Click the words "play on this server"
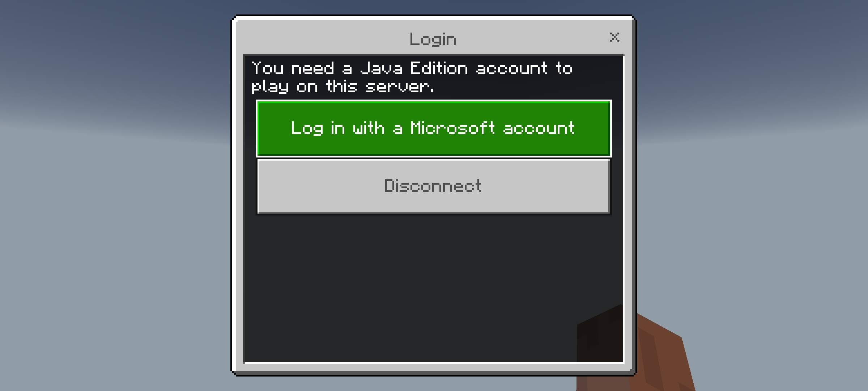 [x=342, y=87]
